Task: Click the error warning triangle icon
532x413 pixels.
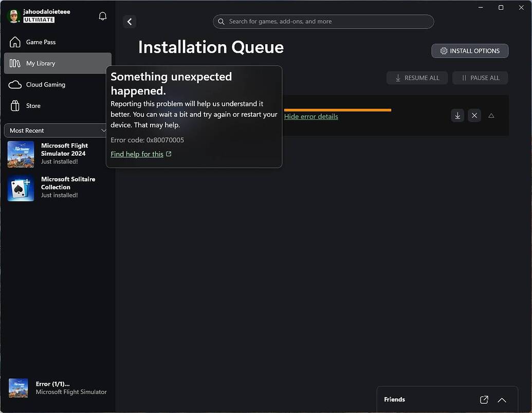Action: [x=491, y=116]
